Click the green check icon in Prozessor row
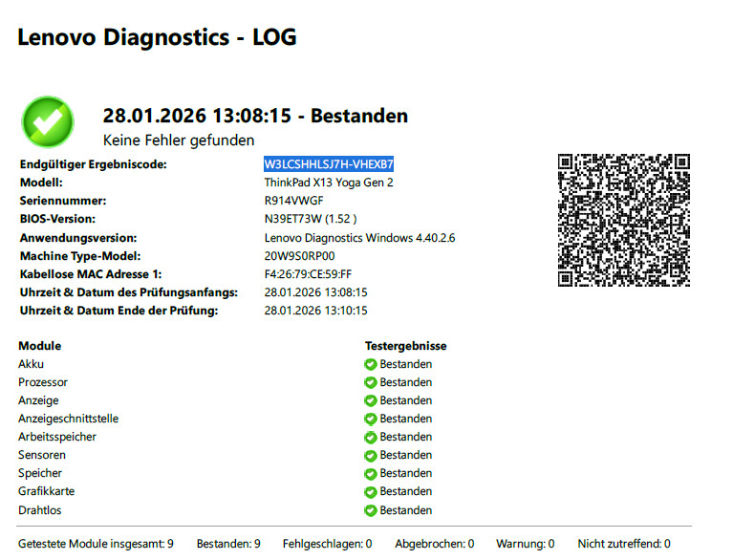Image resolution: width=733 pixels, height=560 pixels. (x=371, y=383)
